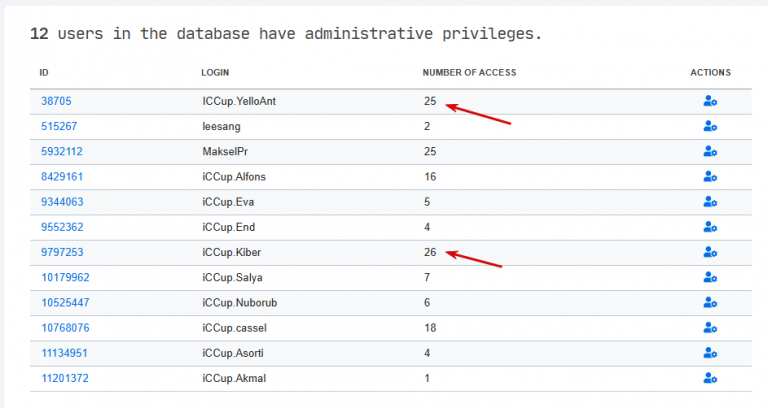Open user settings icon for iCCup.Alfons
The width and height of the screenshot is (768, 408).
click(710, 176)
